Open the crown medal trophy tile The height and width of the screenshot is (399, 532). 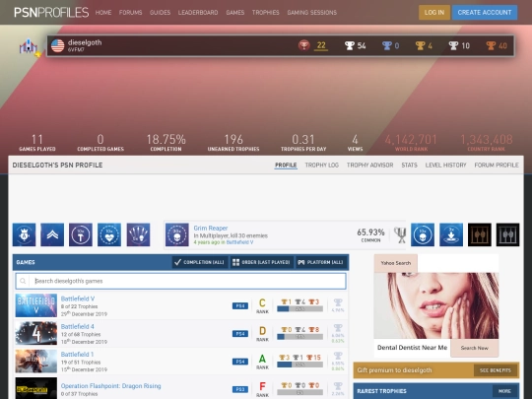pyautogui.click(x=24, y=234)
